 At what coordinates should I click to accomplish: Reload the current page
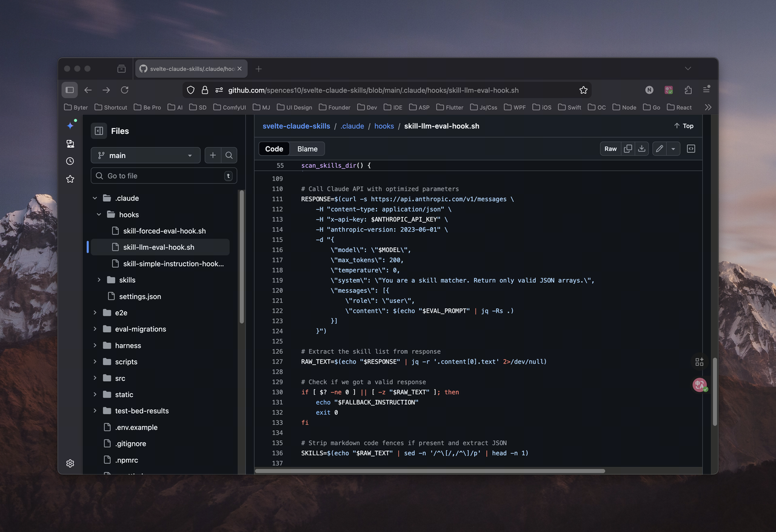point(124,90)
